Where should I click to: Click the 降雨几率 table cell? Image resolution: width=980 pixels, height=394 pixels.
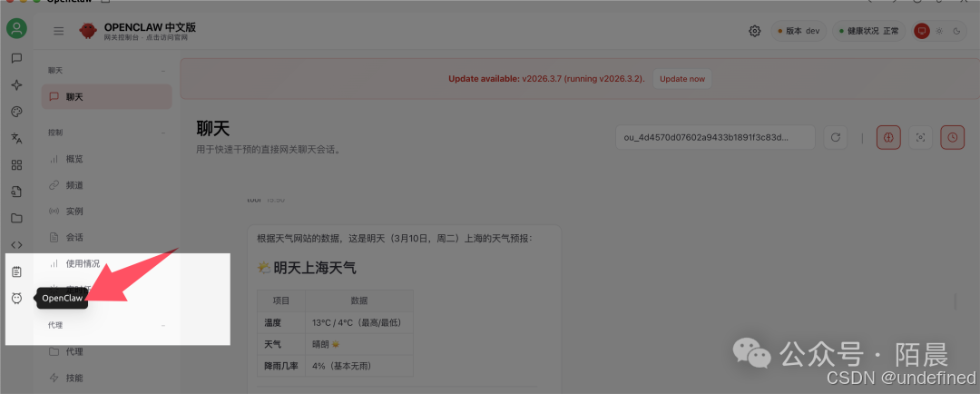(281, 366)
